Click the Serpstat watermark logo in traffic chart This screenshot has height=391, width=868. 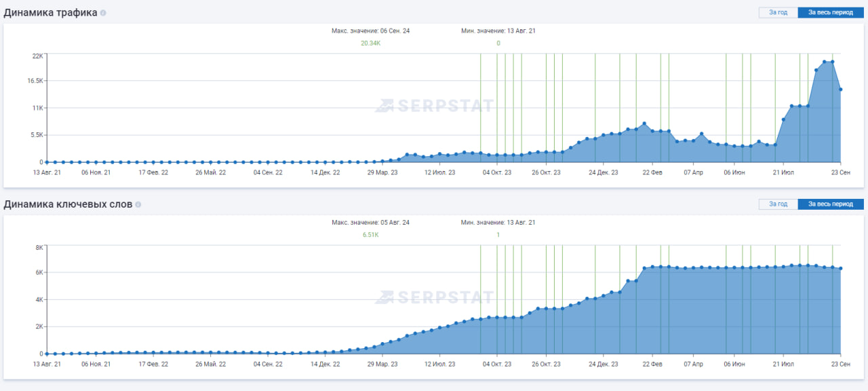(435, 105)
